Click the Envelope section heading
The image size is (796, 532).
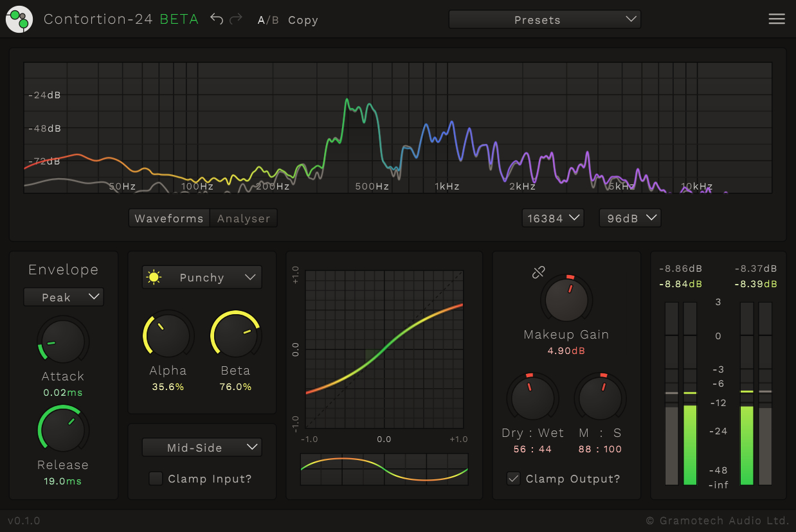click(x=63, y=270)
